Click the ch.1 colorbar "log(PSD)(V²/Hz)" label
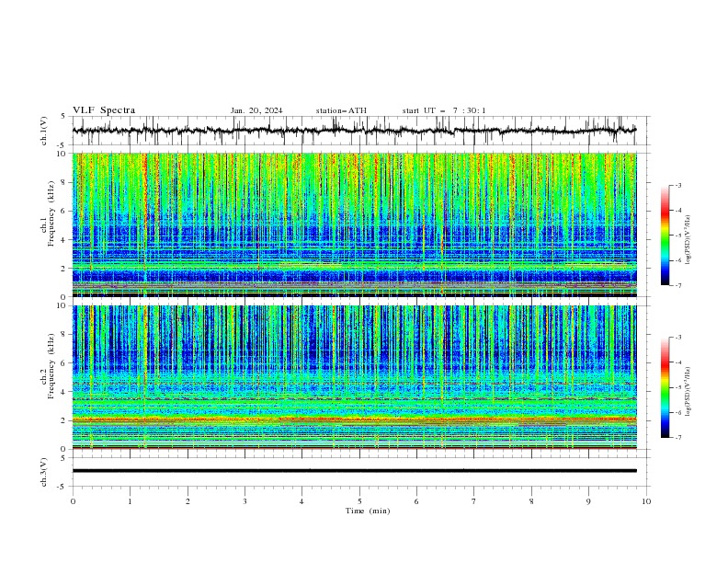Viewport: 728px width, 563px height. (x=688, y=240)
